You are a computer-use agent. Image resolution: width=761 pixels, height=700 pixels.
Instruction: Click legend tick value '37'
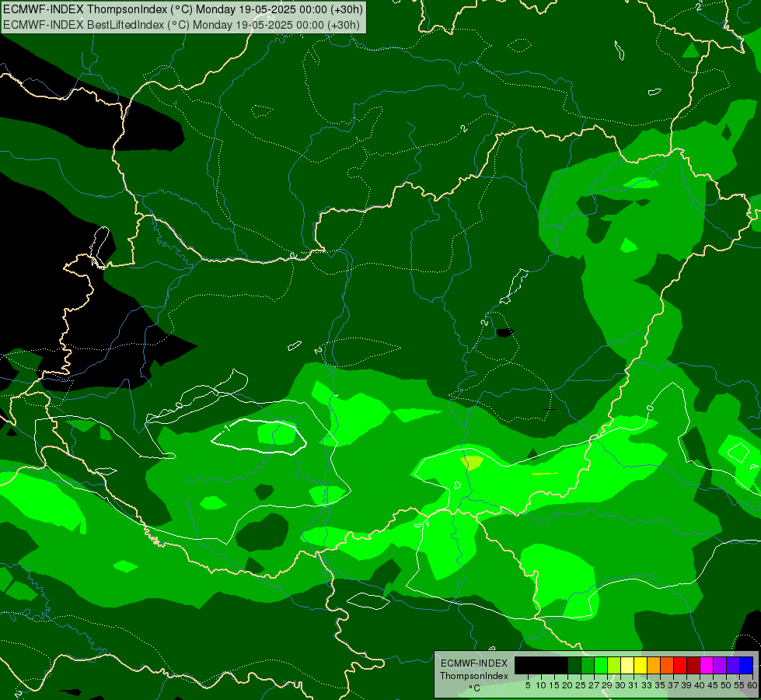coord(673,685)
